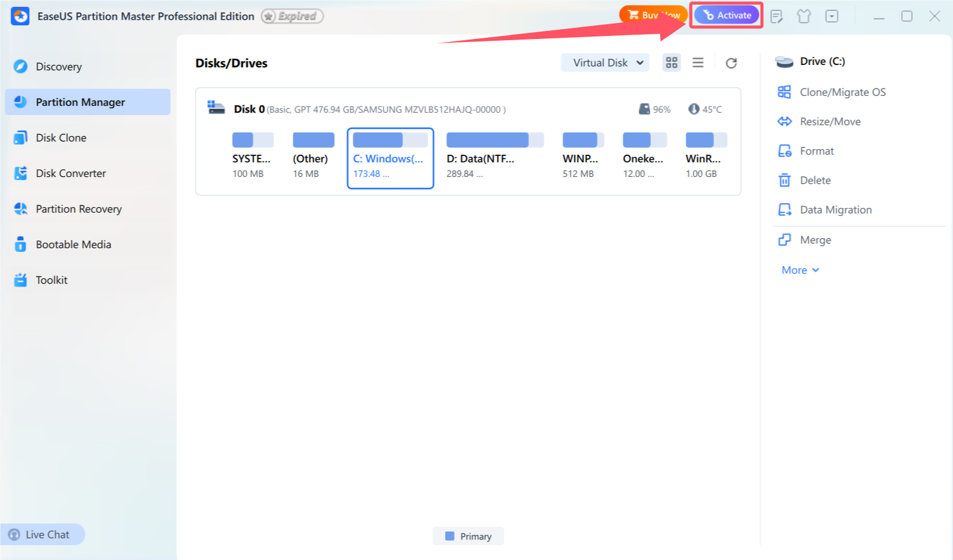Expand the More options list

coord(800,270)
